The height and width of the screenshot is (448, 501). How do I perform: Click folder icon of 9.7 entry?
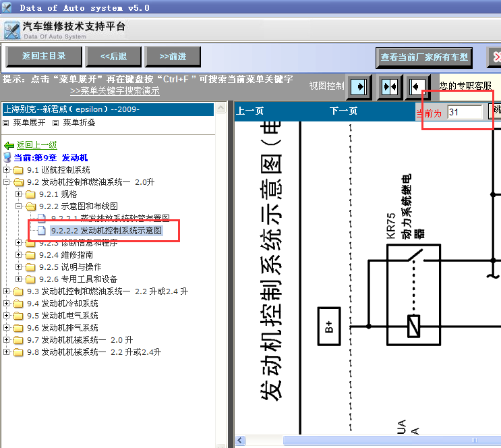click(x=18, y=340)
